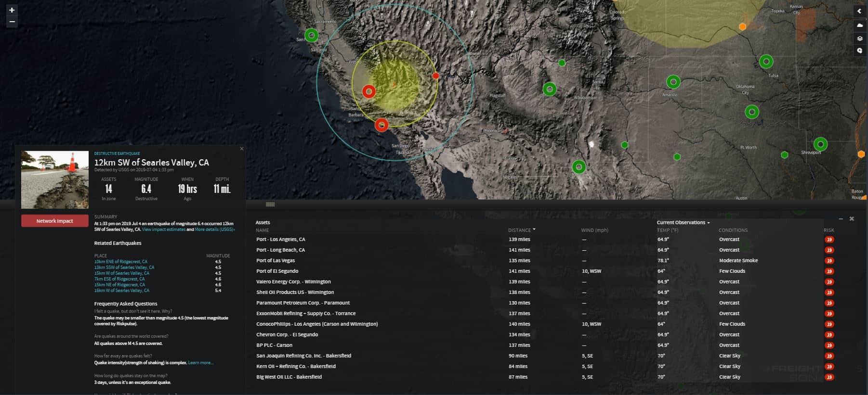Select the Big West Oil LLC - Bakersfield asset
868x395 pixels.
pyautogui.click(x=289, y=377)
